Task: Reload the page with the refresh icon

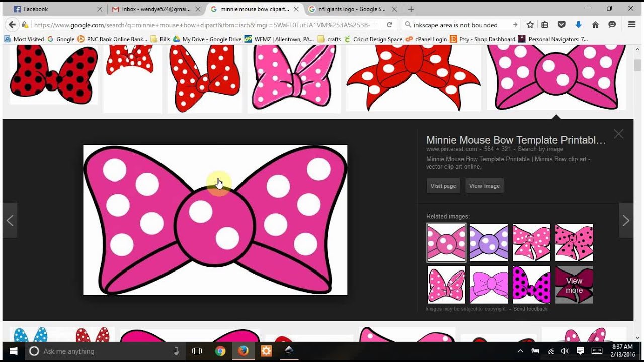Action: click(389, 24)
